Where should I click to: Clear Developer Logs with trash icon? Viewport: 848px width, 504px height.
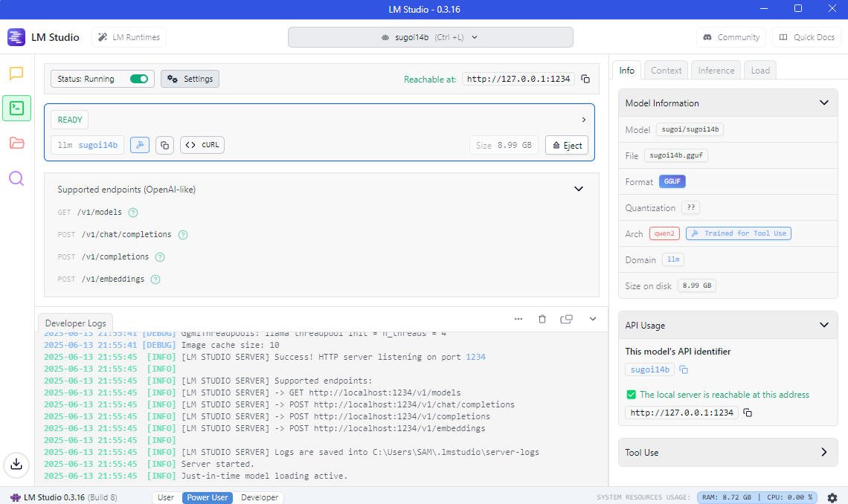click(542, 319)
